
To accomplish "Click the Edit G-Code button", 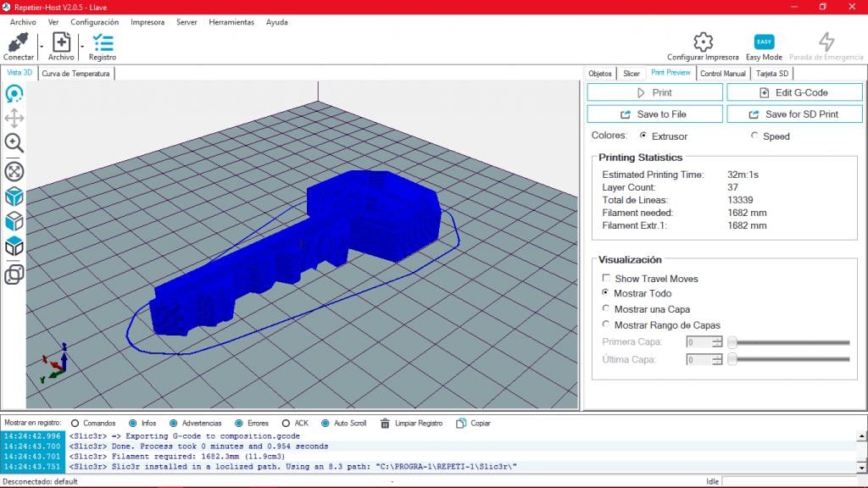I will [794, 92].
